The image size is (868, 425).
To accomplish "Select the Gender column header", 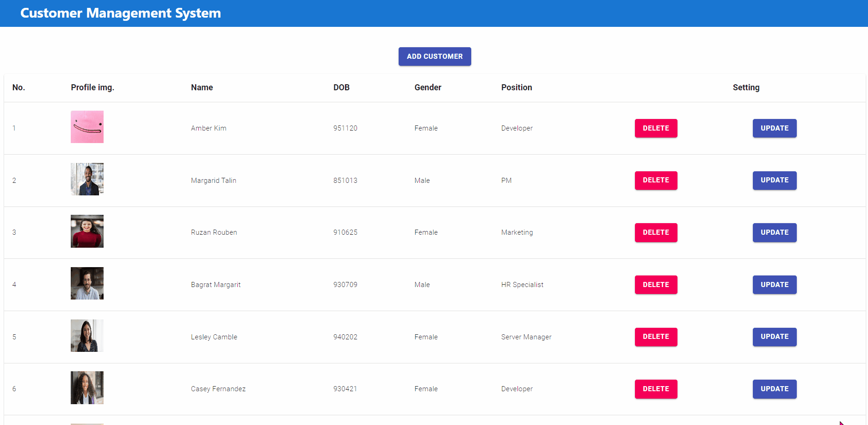I will [428, 87].
